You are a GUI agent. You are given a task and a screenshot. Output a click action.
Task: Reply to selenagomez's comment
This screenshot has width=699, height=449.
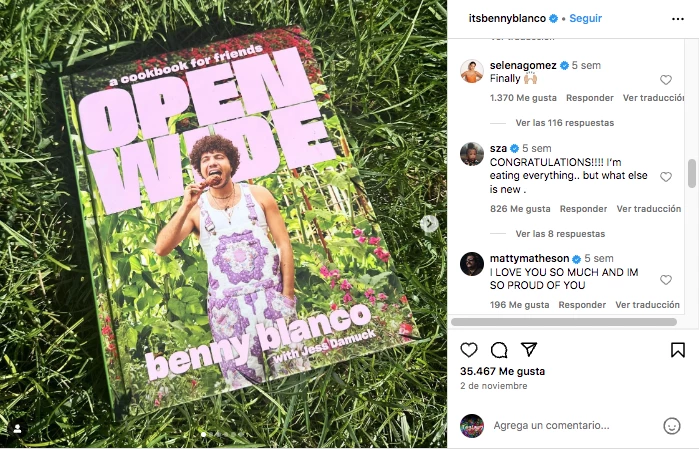click(590, 98)
